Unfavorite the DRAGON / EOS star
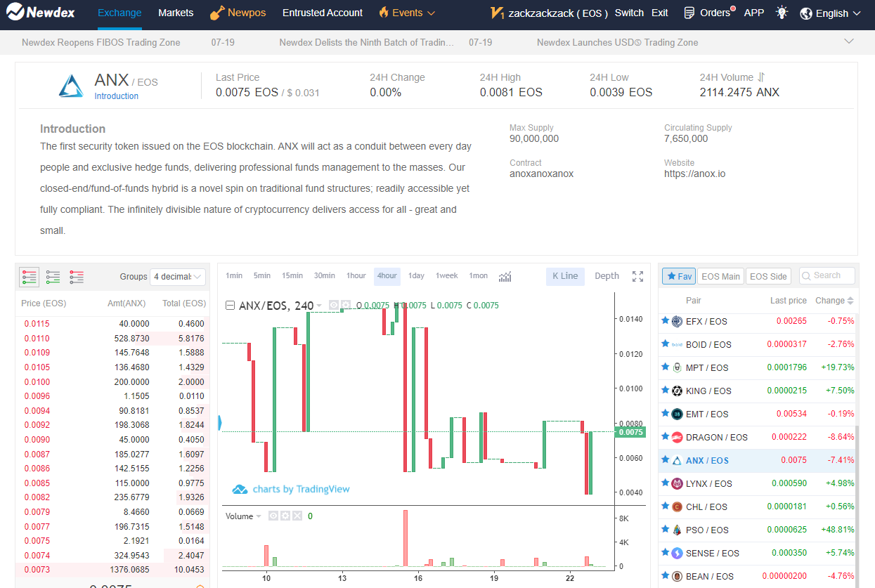The image size is (875, 588). coord(665,436)
